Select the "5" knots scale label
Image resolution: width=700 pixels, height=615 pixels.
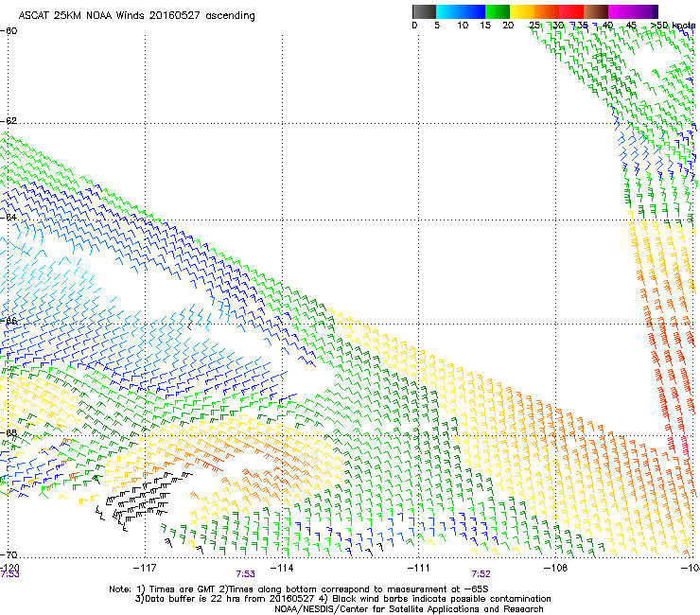click(x=437, y=26)
